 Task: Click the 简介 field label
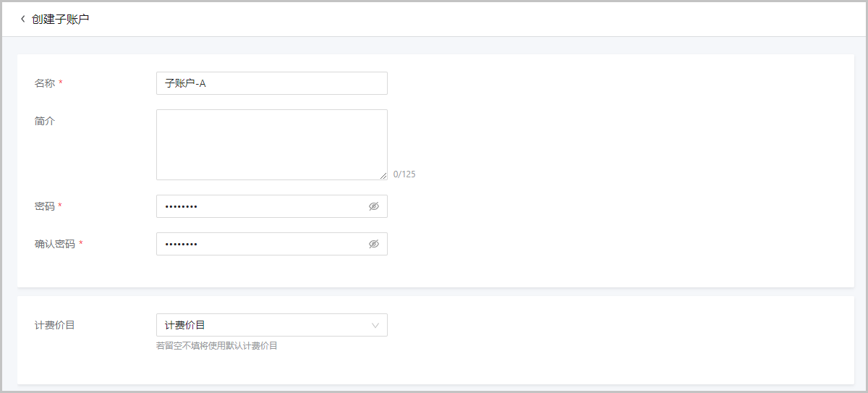45,121
